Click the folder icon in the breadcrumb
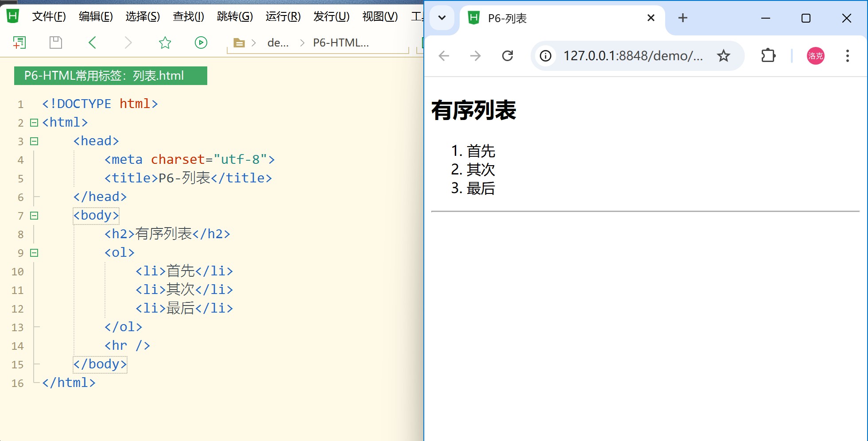Image resolution: width=868 pixels, height=441 pixels. (x=239, y=43)
